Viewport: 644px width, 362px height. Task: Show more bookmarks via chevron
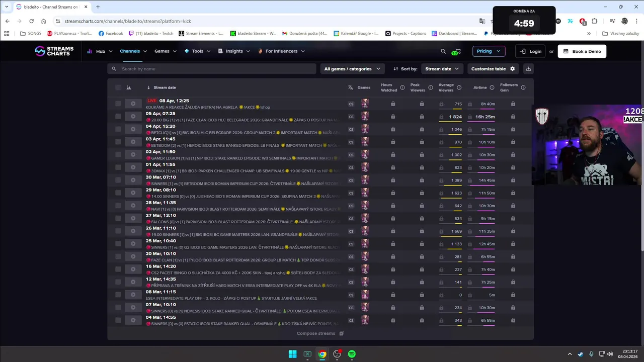(x=589, y=34)
